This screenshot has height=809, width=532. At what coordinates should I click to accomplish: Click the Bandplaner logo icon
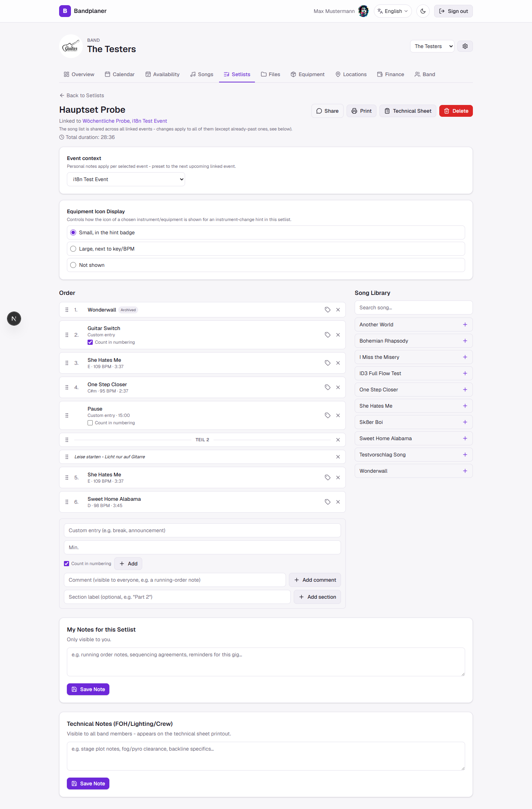point(65,11)
